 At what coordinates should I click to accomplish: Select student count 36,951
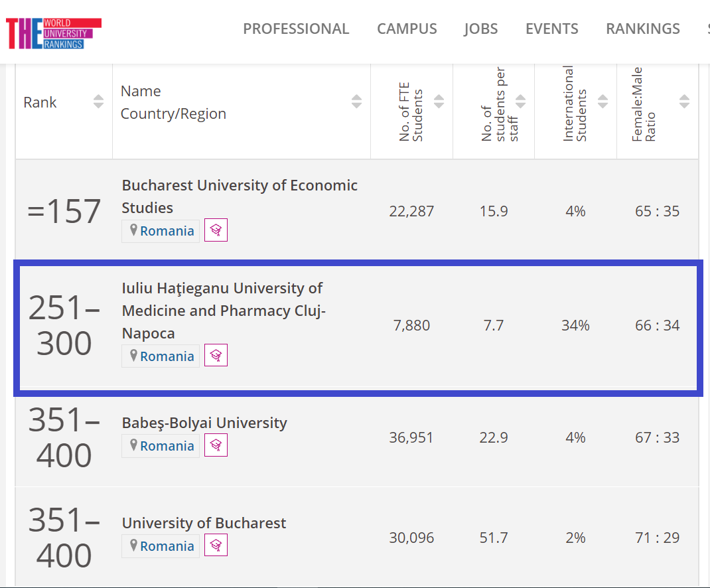click(x=411, y=437)
